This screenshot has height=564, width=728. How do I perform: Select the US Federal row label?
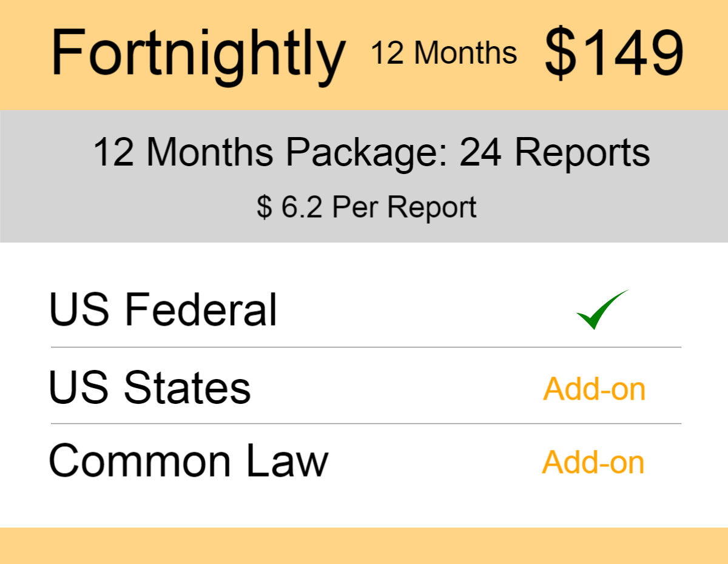[163, 310]
